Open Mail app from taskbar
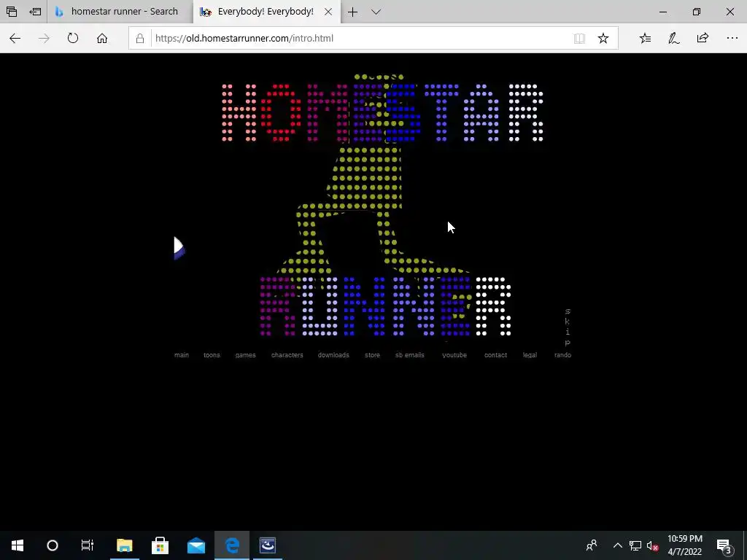The height and width of the screenshot is (560, 747). tap(196, 545)
